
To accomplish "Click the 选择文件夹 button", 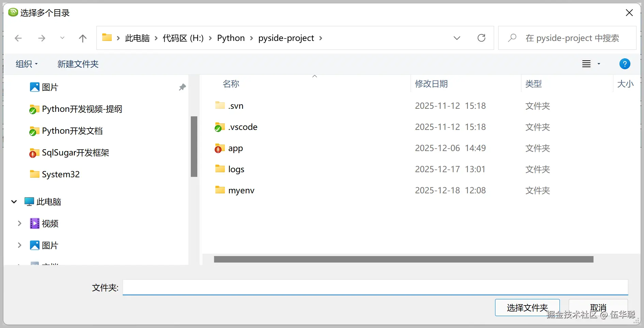I will (527, 308).
